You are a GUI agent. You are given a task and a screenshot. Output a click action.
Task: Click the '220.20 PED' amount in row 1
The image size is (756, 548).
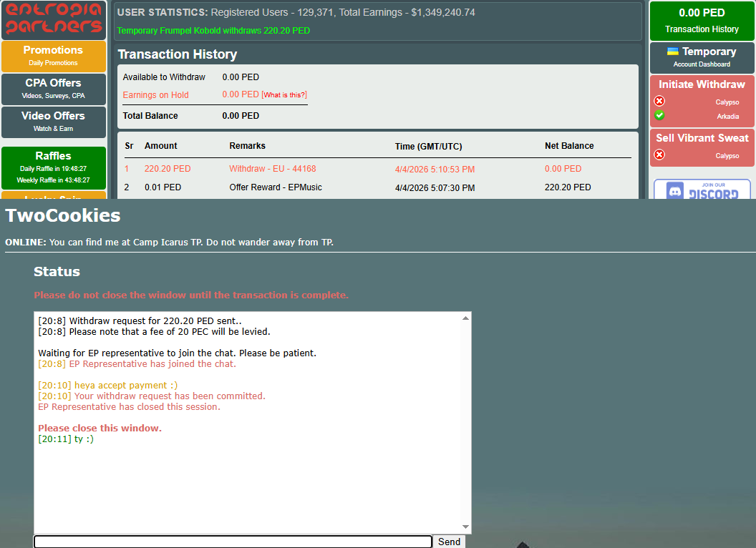pos(168,169)
